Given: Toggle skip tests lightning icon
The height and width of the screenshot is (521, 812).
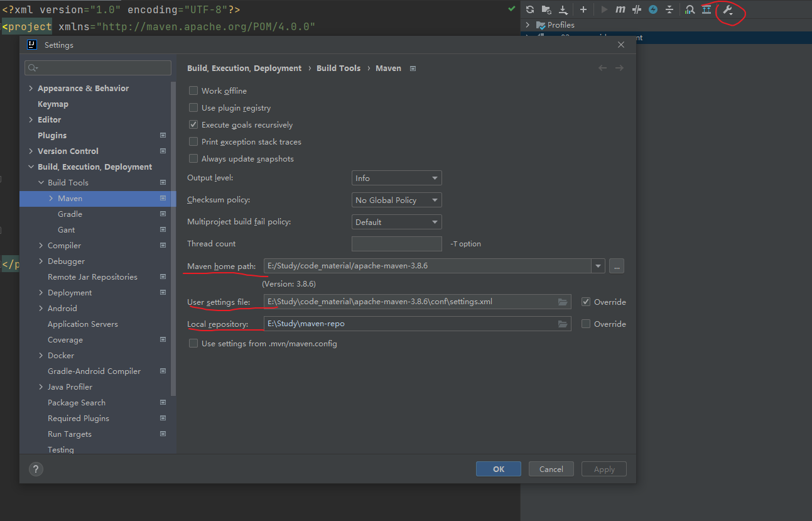Looking at the screenshot, I should click(x=653, y=9).
